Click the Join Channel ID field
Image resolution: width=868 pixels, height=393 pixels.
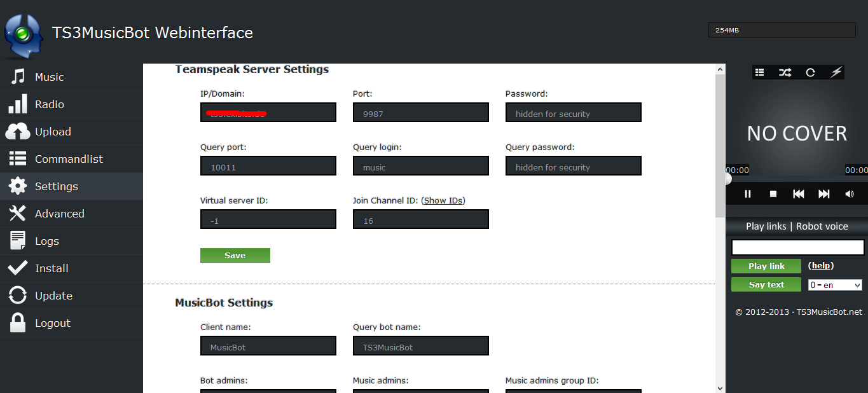pyautogui.click(x=421, y=219)
